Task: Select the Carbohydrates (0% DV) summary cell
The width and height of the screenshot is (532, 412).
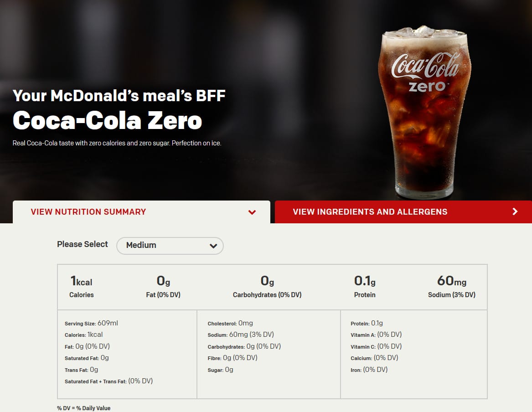Action: [267, 287]
